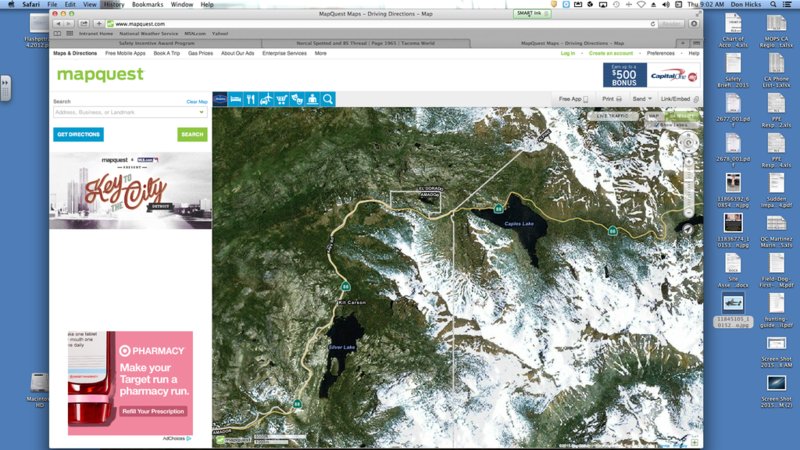This screenshot has height=450, width=800.
Task: Zoom in with the map plus button
Action: click(x=688, y=162)
